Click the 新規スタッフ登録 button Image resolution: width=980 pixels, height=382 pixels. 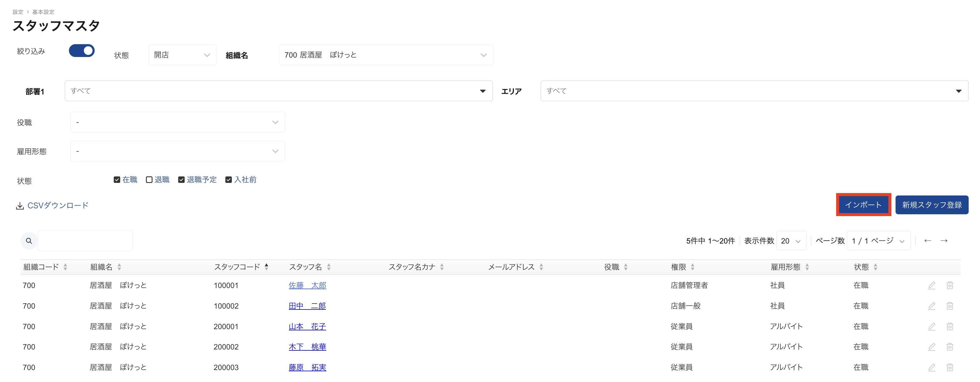coord(932,205)
